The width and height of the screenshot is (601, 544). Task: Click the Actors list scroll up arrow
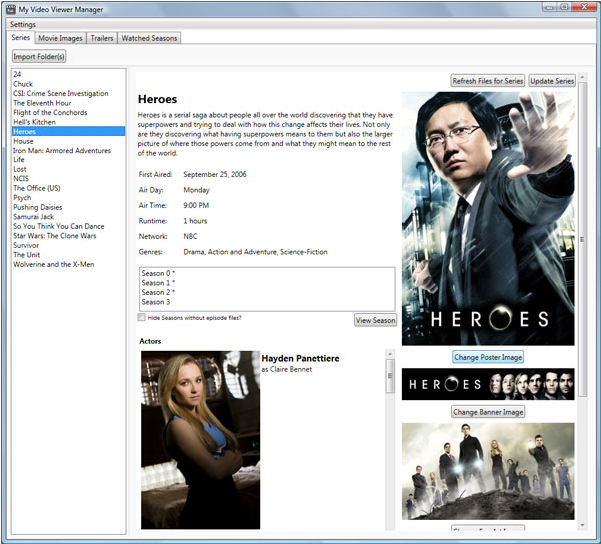[390, 354]
